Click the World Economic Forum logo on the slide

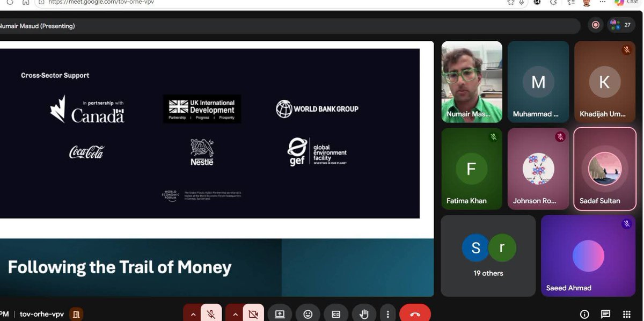point(170,195)
